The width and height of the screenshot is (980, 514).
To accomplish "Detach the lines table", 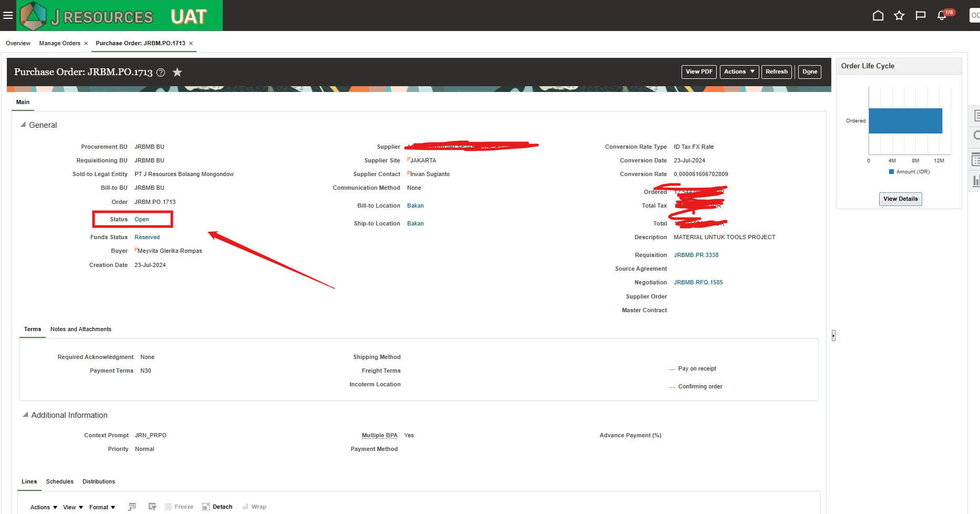I will tap(217, 507).
